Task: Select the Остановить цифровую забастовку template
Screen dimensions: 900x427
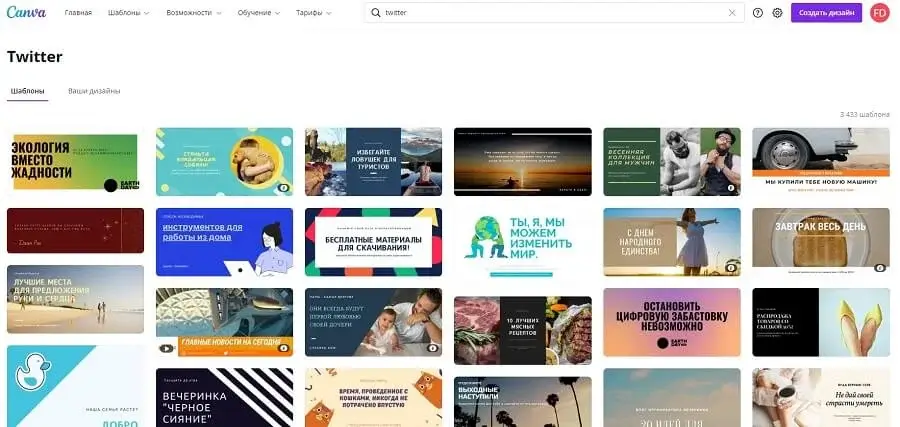Action: pyautogui.click(x=671, y=321)
